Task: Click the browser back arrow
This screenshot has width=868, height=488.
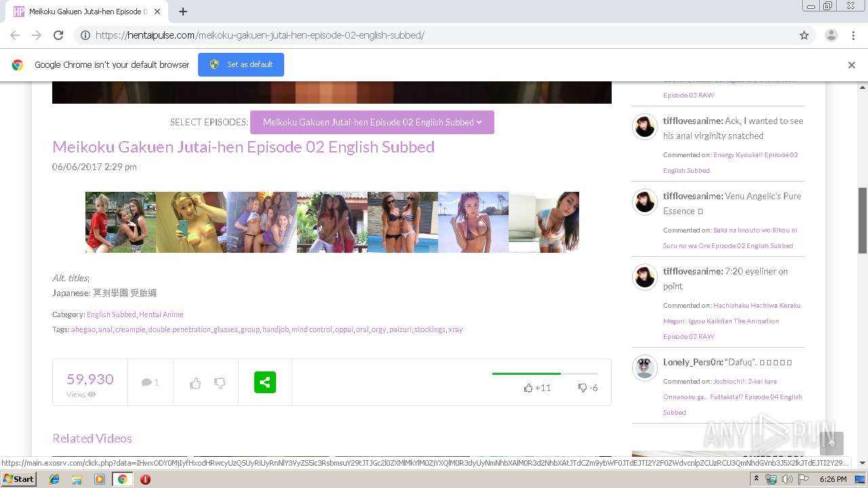Action: pyautogui.click(x=15, y=35)
